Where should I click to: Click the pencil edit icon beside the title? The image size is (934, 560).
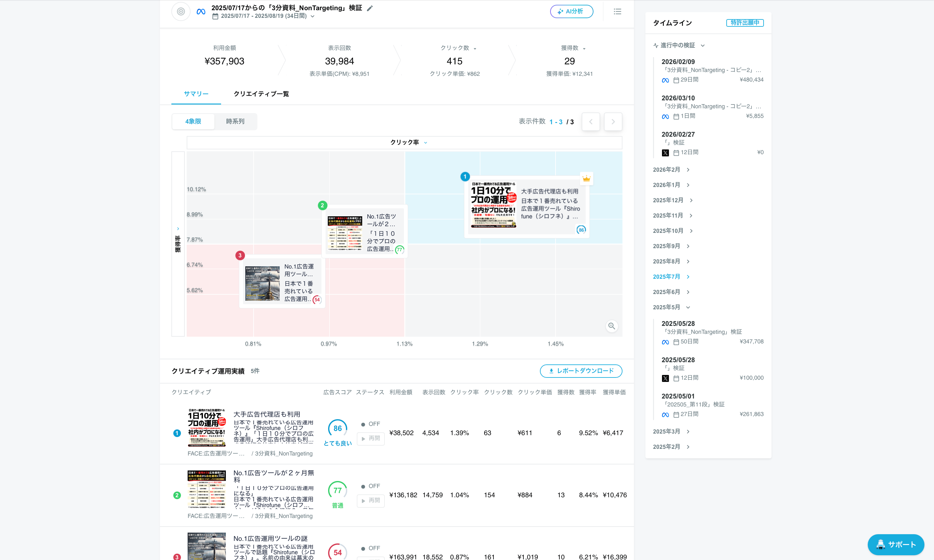coord(370,8)
